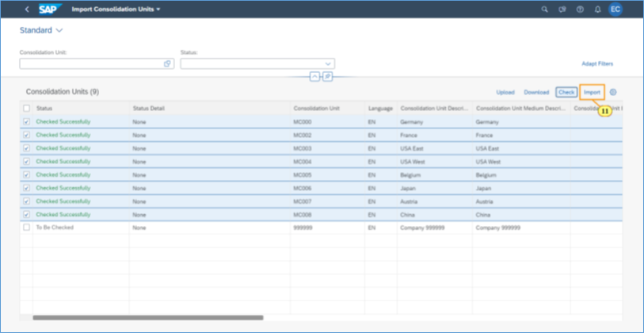
Task: Uncheck the MC000 Germany row checkbox
Action: 27,121
